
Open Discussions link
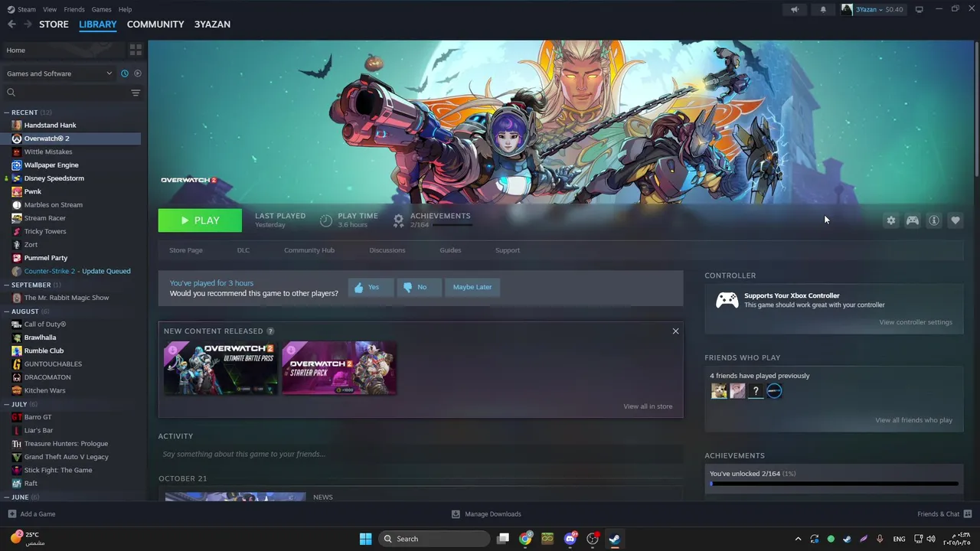click(x=387, y=250)
